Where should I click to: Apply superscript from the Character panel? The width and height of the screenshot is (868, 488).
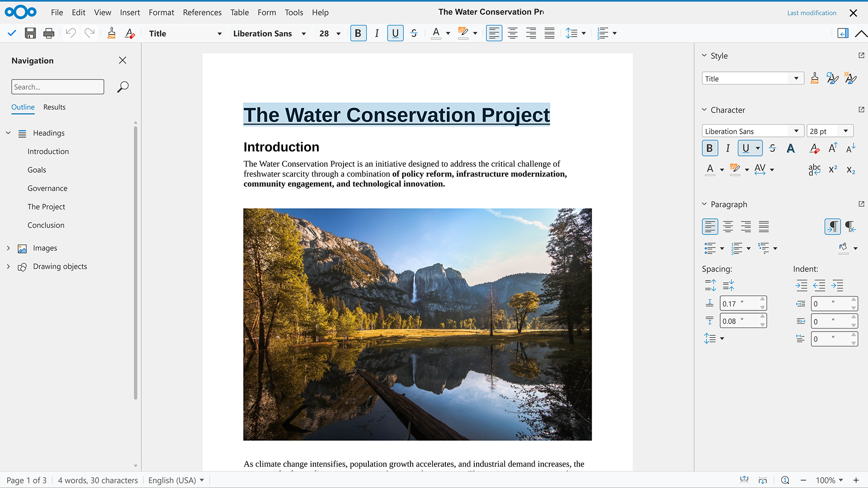pyautogui.click(x=833, y=169)
